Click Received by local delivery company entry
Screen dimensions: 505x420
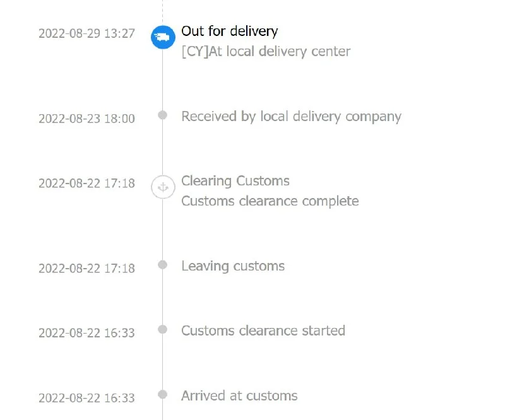[292, 117]
